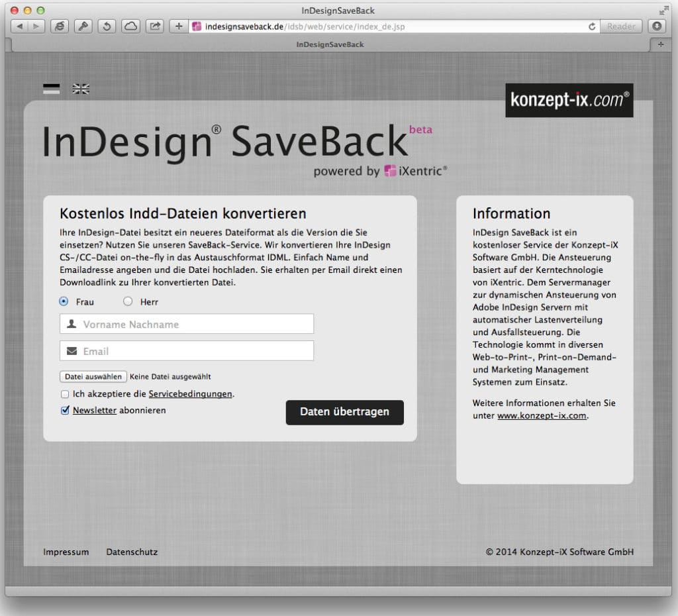
Task: Click the iCloud Tabs cloud icon
Action: click(131, 26)
